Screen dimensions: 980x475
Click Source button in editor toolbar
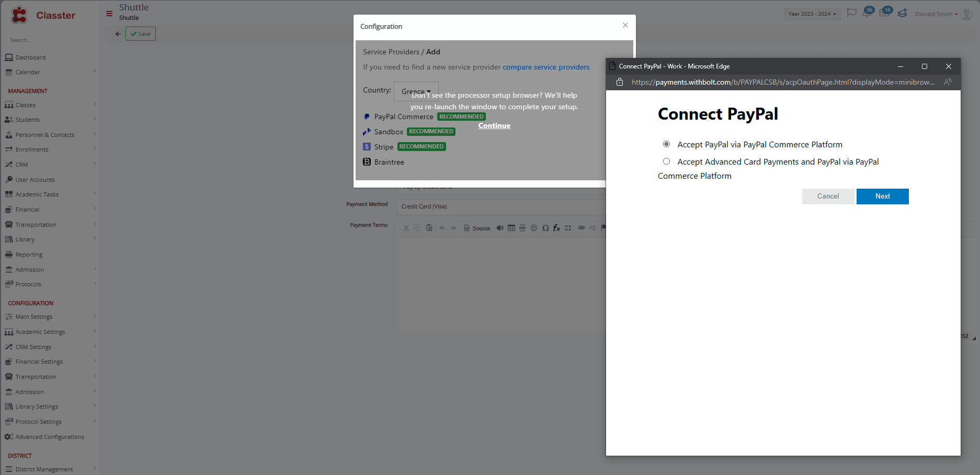coord(477,228)
